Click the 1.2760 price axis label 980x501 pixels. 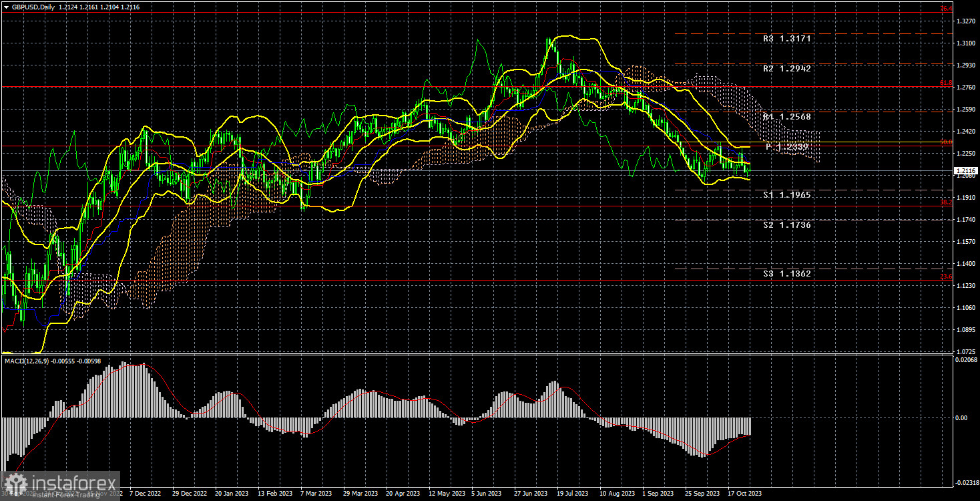[x=966, y=88]
